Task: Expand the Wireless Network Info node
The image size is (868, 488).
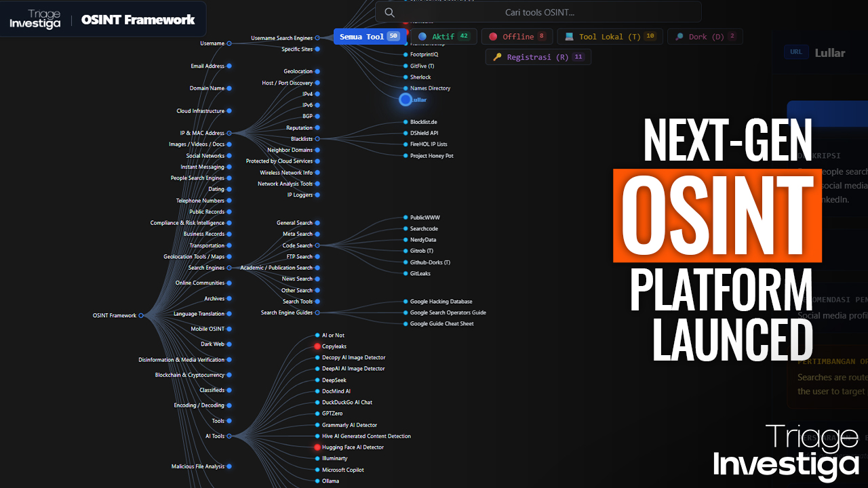Action: click(x=317, y=173)
